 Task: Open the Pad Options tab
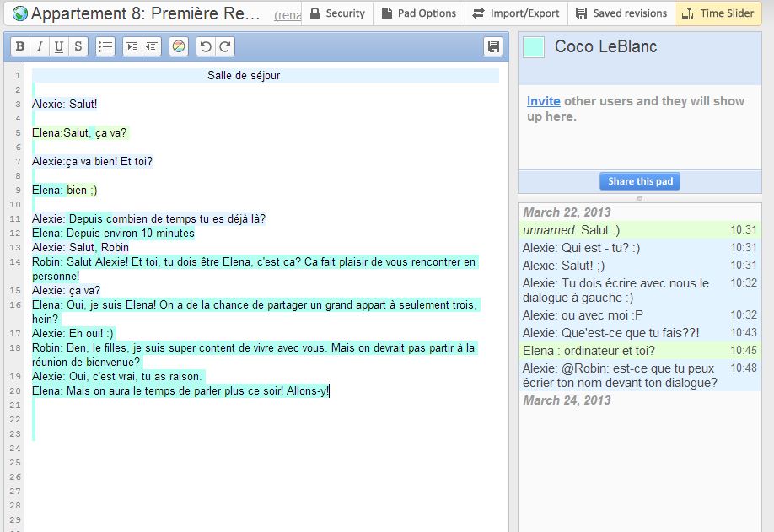pyautogui.click(x=418, y=13)
